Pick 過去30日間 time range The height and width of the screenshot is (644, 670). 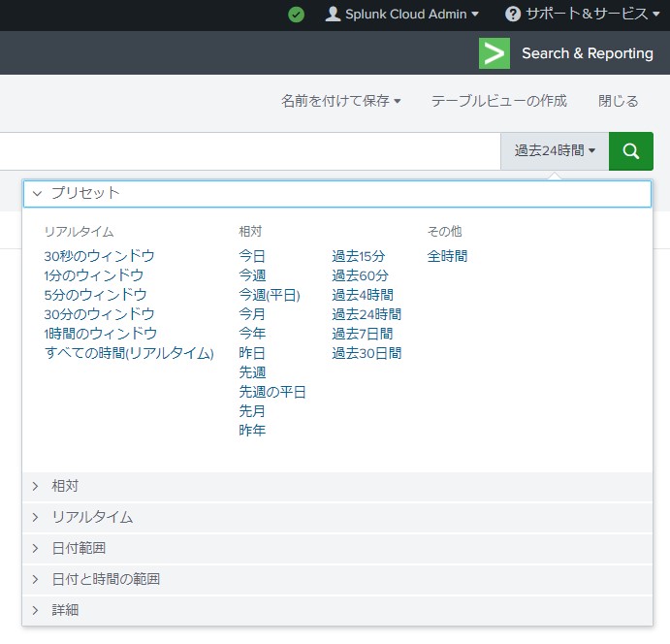click(367, 353)
